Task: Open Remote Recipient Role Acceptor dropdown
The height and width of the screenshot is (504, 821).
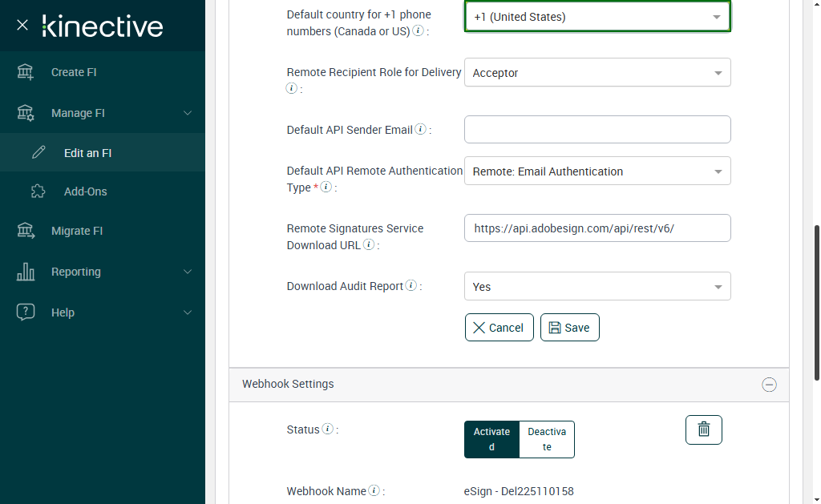Action: point(597,73)
